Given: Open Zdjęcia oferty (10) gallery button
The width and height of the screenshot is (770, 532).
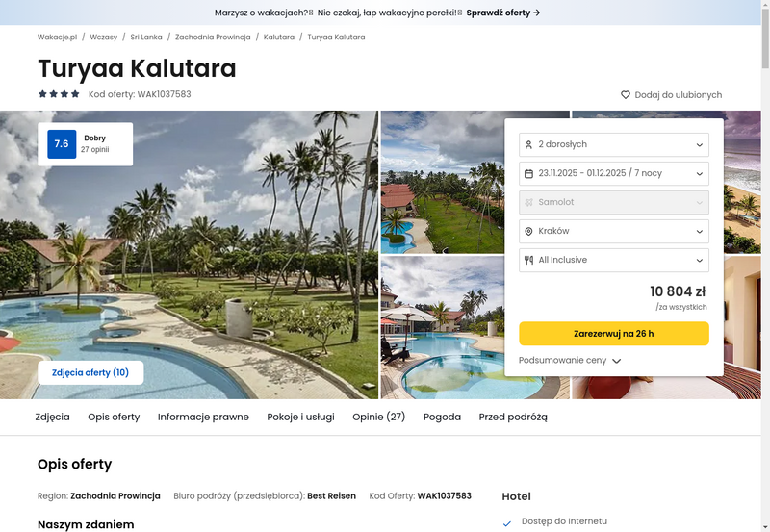Looking at the screenshot, I should point(90,373).
